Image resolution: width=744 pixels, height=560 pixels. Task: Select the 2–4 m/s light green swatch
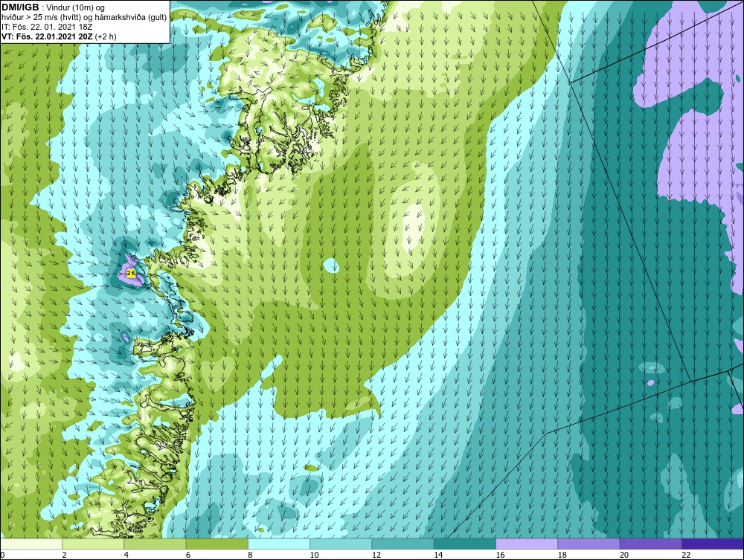point(93,544)
